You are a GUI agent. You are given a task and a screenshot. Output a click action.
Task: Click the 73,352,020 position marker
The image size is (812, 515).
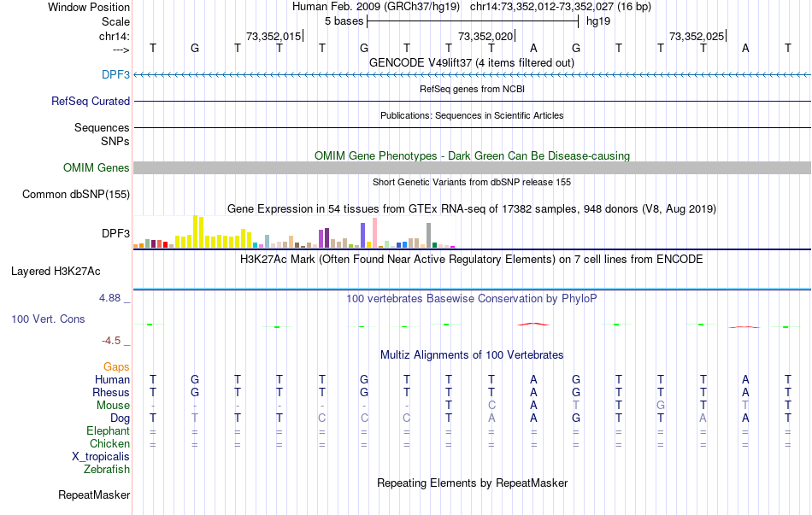click(x=485, y=36)
